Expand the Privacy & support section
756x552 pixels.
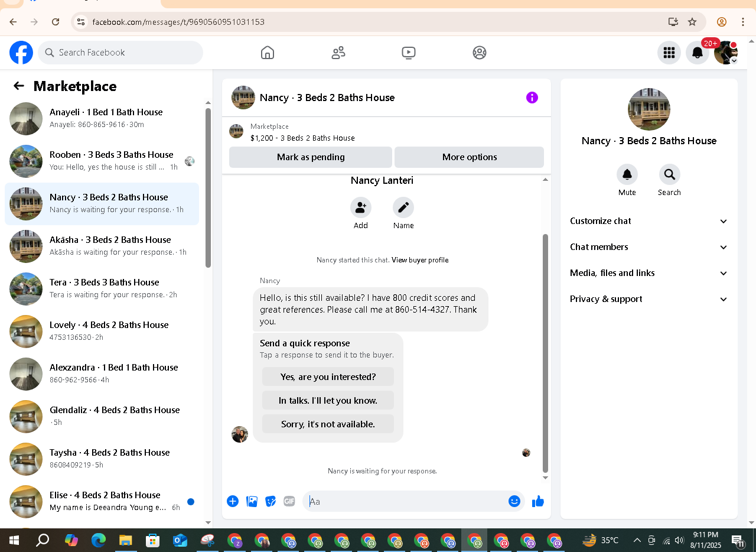click(649, 299)
